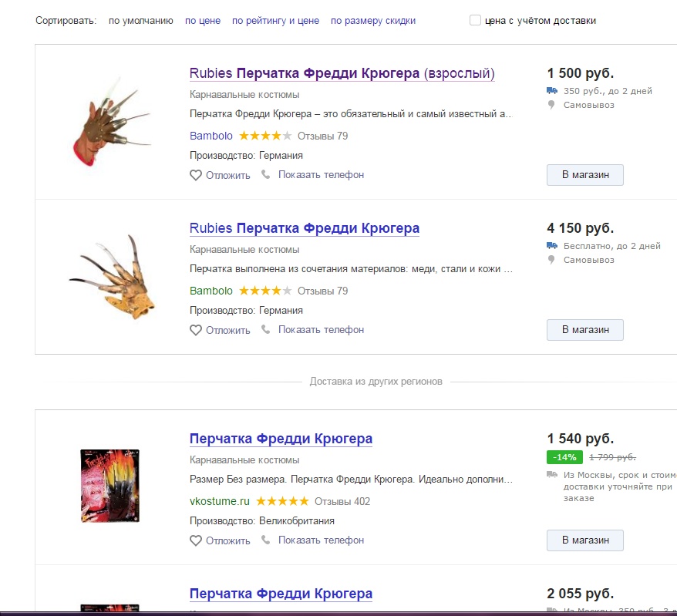Image resolution: width=677 pixels, height=616 pixels.
Task: Click 'Отложить' text in 1 500 rub. listing
Action: click(228, 176)
